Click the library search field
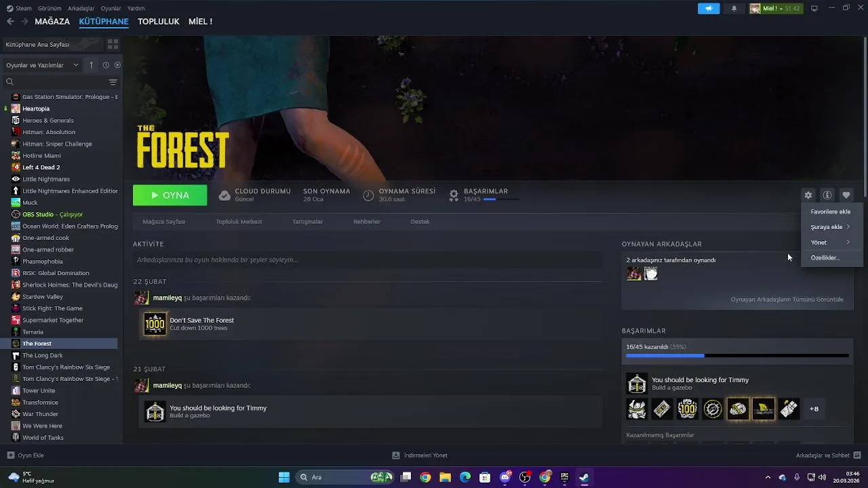The height and width of the screenshot is (488, 868). 56,82
